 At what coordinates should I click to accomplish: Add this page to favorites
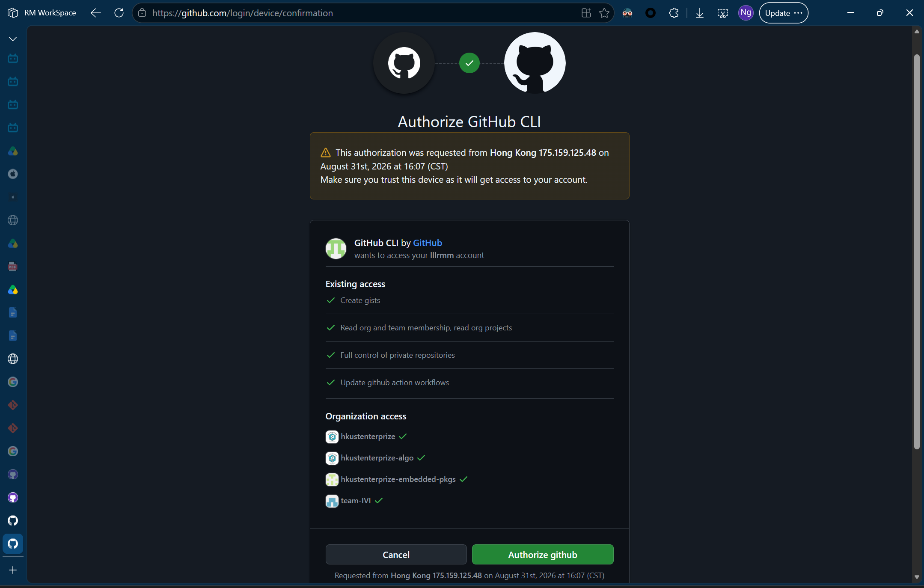[604, 13]
